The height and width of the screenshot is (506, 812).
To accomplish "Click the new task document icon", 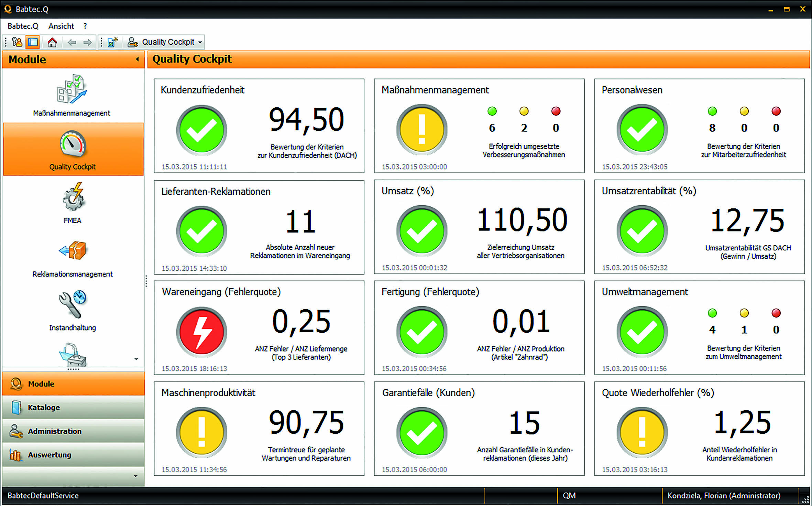I will tap(112, 42).
